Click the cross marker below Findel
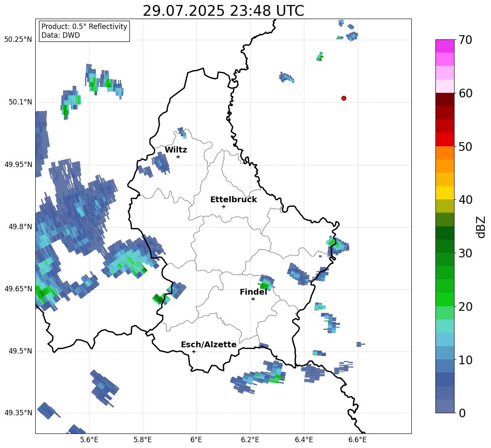The width and height of the screenshot is (491, 448). (253, 299)
